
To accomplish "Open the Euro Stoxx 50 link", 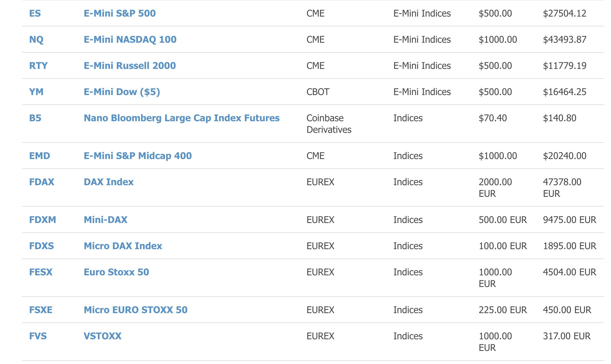I will coord(116,272).
